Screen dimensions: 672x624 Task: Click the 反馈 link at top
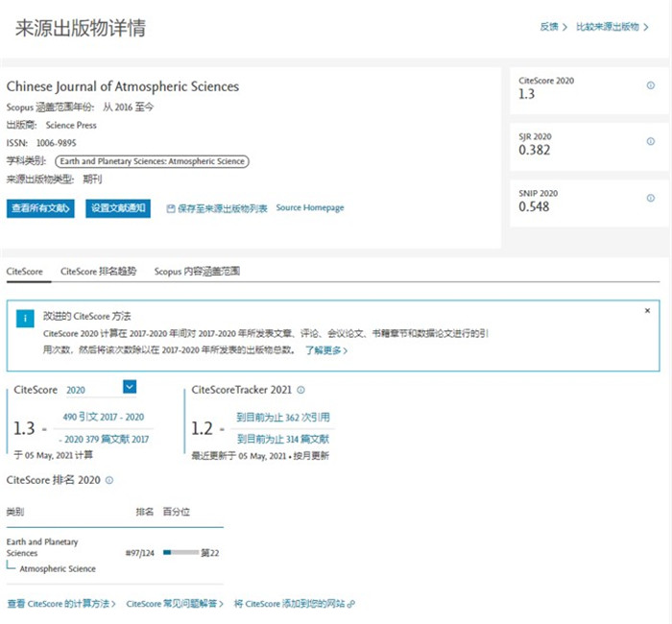point(553,27)
